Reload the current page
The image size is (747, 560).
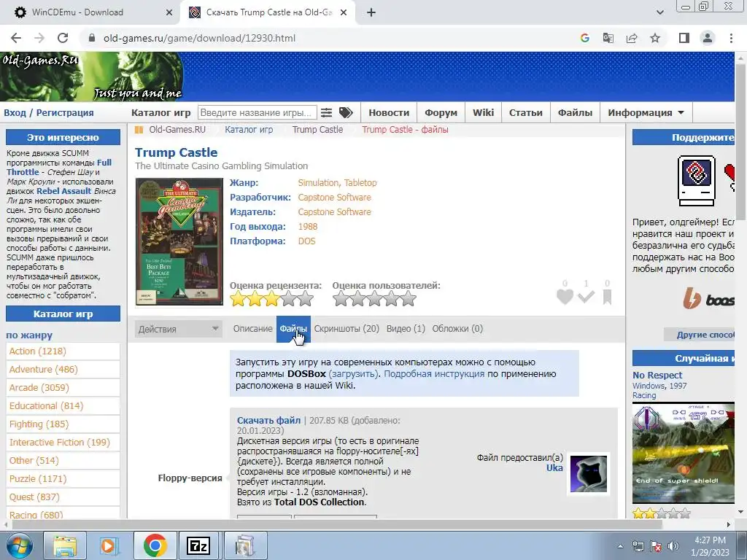click(x=63, y=38)
